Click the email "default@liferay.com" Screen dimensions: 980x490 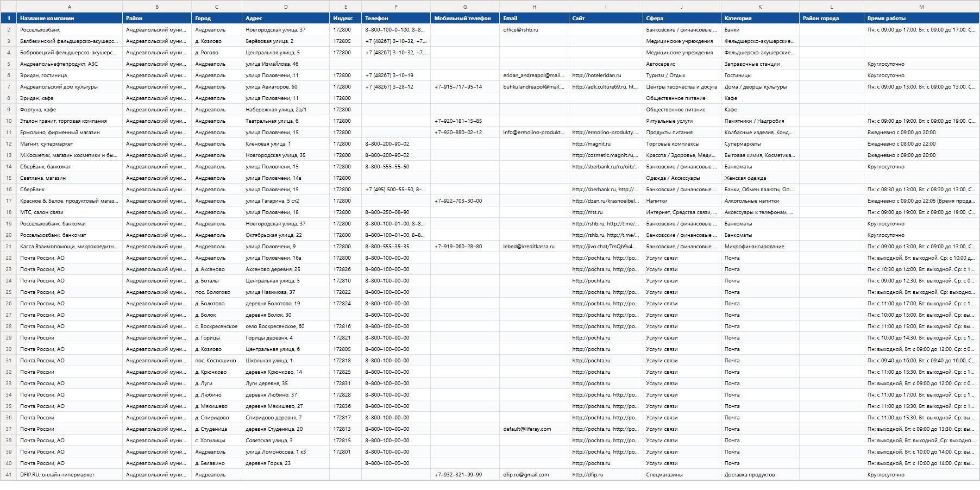click(x=534, y=429)
